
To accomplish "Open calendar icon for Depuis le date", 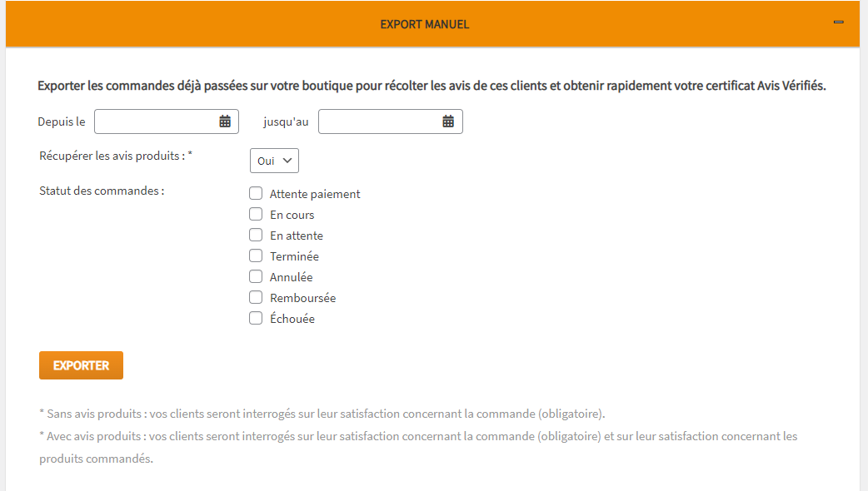I will [225, 122].
